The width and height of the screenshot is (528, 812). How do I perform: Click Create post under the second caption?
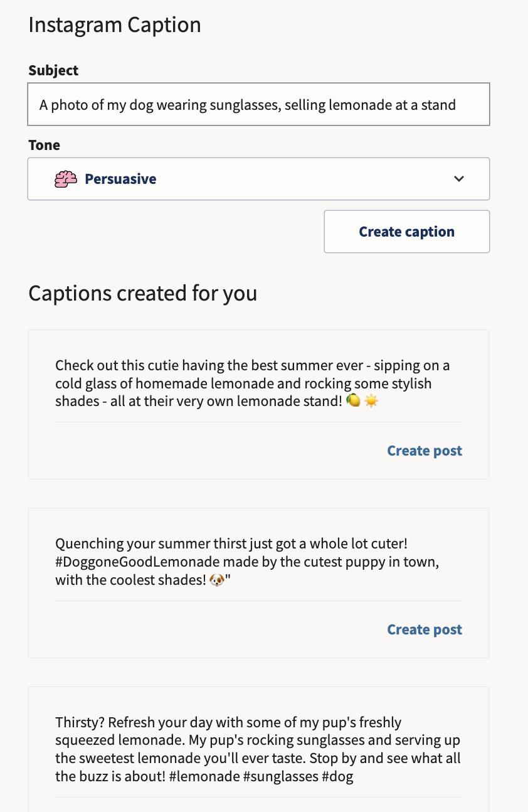424,629
